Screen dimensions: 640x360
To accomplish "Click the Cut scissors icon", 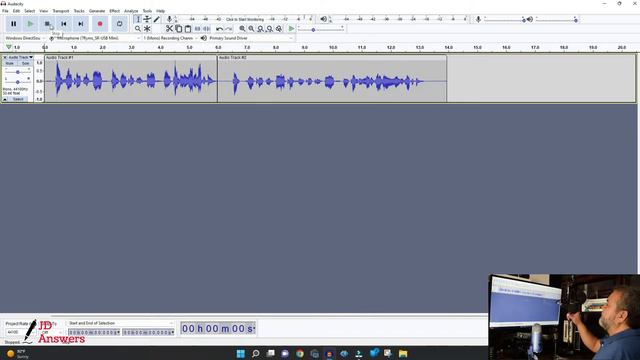I will pyautogui.click(x=169, y=29).
